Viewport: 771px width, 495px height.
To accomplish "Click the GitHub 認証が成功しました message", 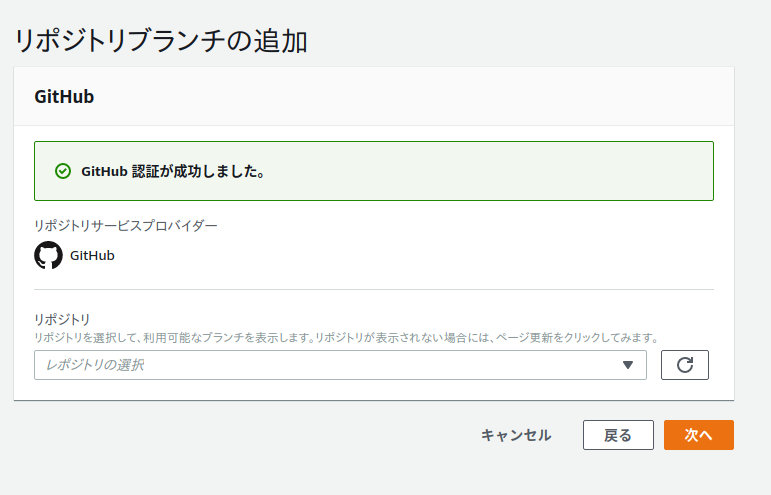I will 174,171.
